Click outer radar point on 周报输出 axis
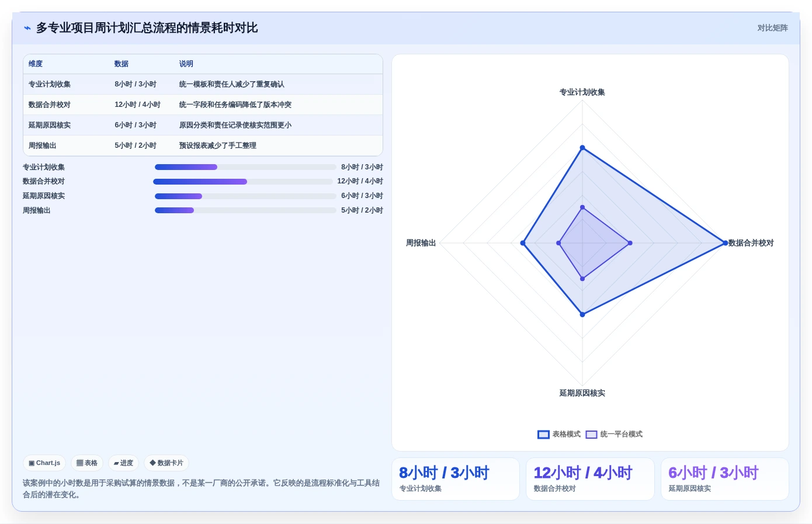The height and width of the screenshot is (524, 812). click(523, 243)
